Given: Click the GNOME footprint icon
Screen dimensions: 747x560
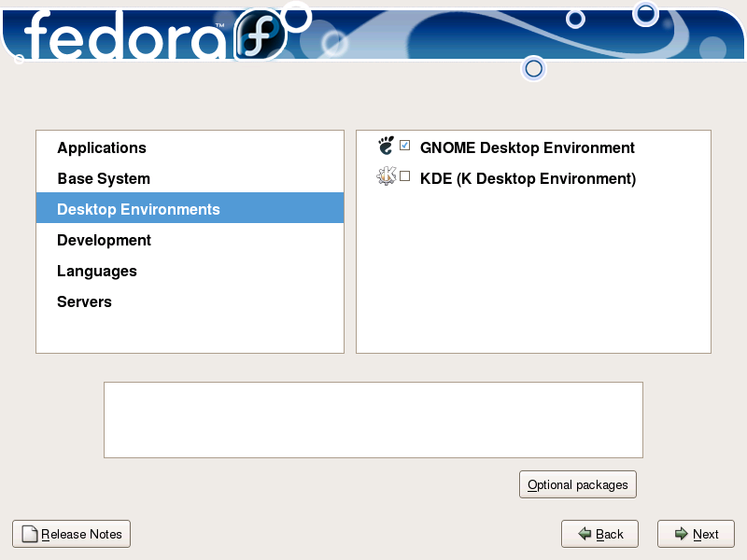Looking at the screenshot, I should [x=387, y=146].
